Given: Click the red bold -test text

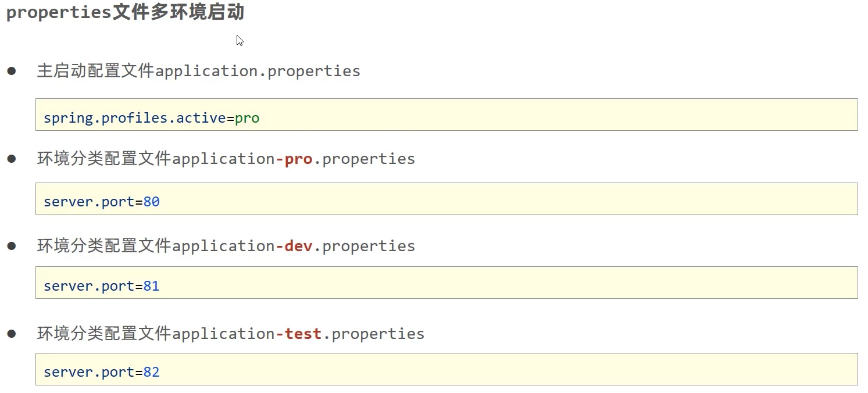Looking at the screenshot, I should (299, 334).
